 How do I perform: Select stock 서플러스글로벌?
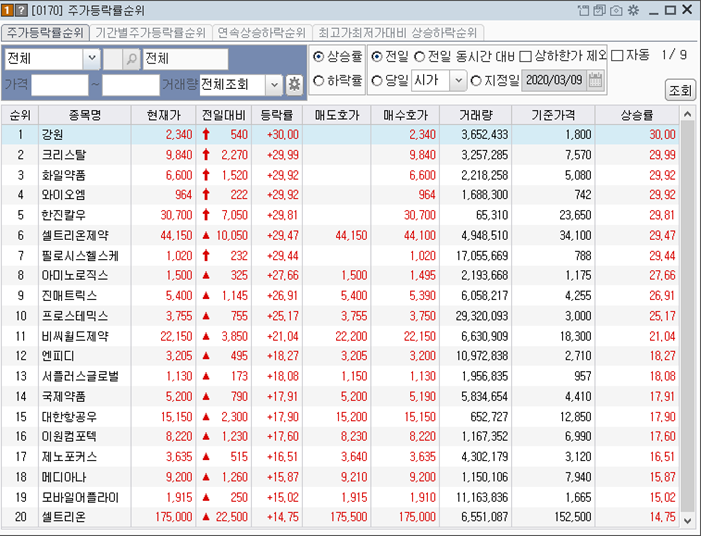(x=80, y=376)
